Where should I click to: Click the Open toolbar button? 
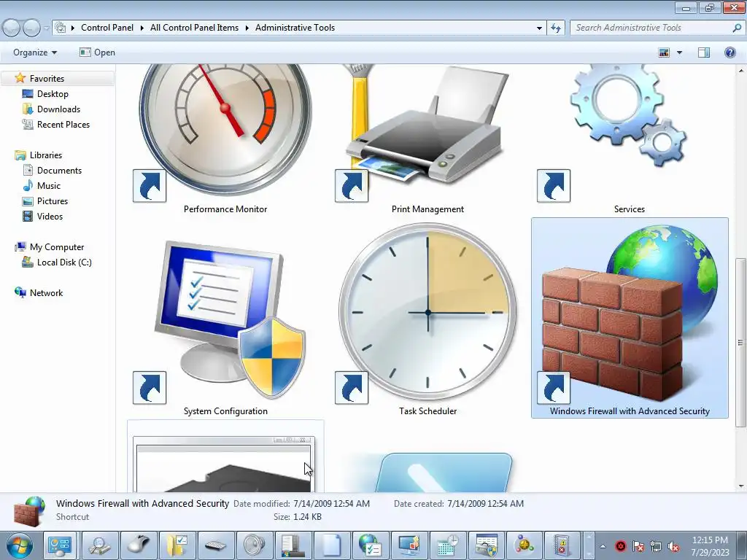97,52
